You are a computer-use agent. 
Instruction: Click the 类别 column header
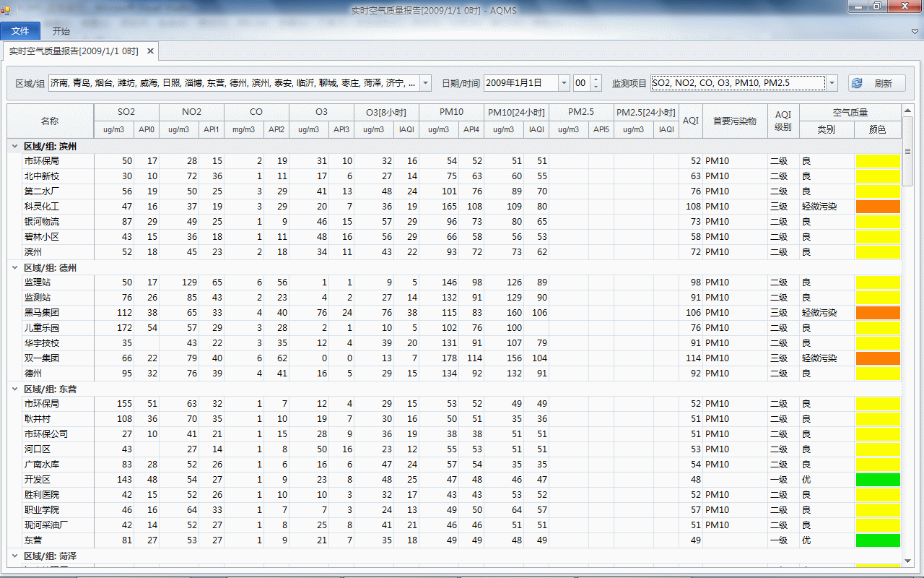point(827,129)
